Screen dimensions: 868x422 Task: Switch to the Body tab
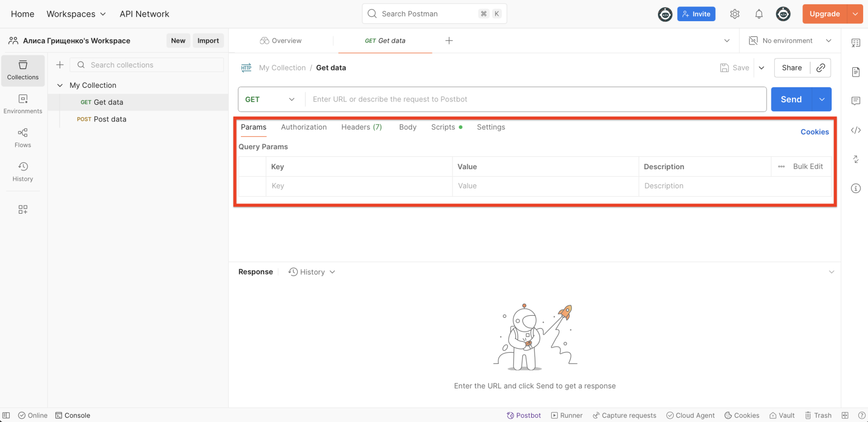[x=408, y=127]
